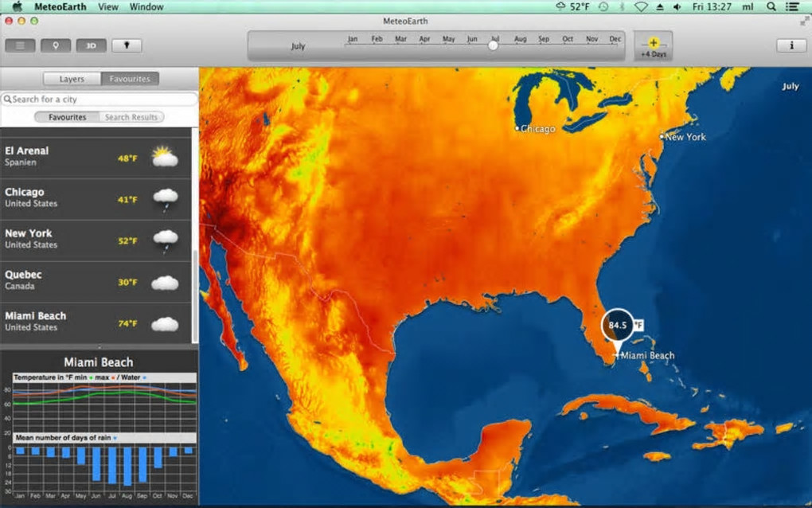This screenshot has width=812, height=508.
Task: Jump timeline to May
Action: point(448,39)
